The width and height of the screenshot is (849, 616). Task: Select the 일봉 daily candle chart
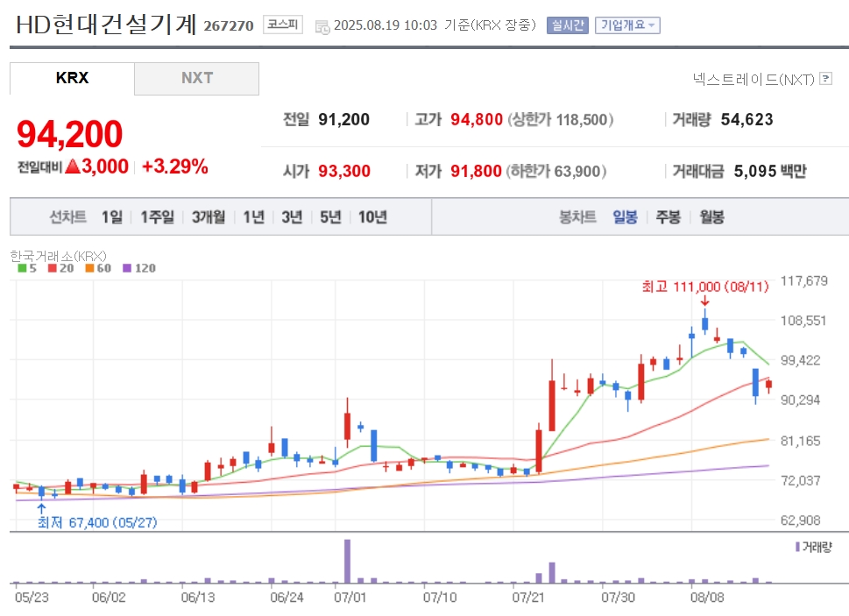click(x=625, y=217)
